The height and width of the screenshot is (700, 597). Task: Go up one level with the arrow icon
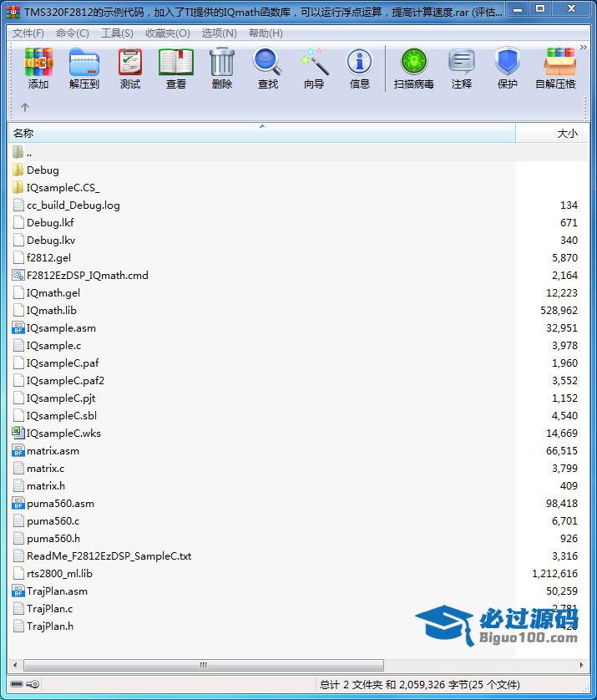tap(25, 107)
